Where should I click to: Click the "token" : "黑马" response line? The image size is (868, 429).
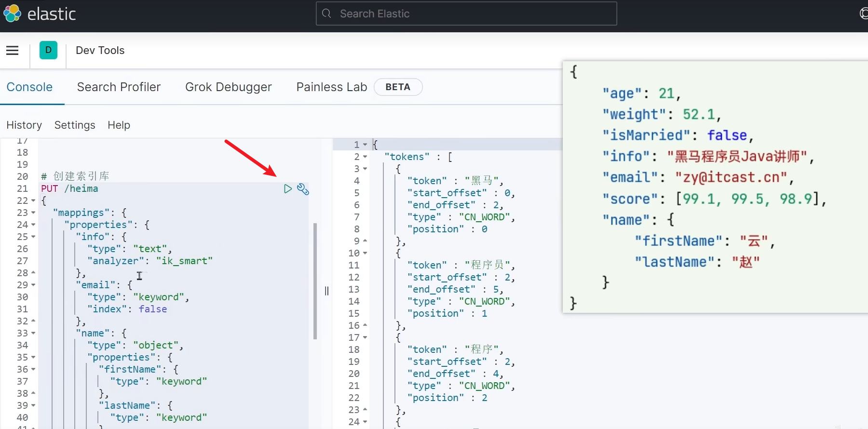point(456,181)
